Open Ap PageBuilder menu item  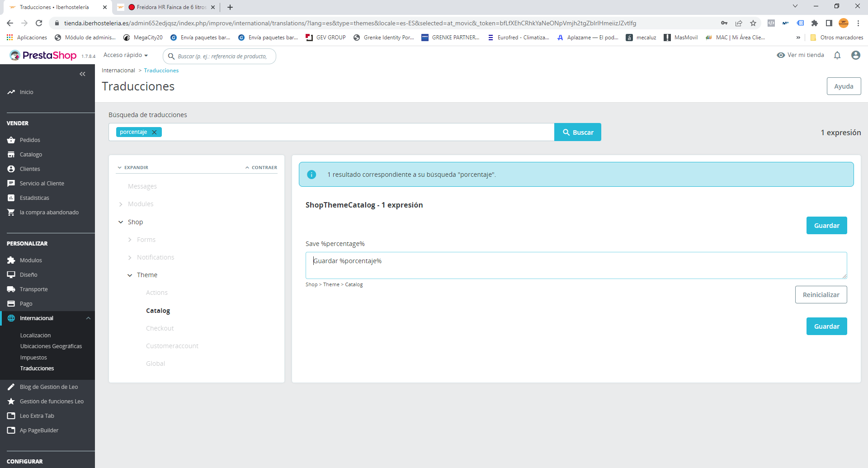coord(39,430)
